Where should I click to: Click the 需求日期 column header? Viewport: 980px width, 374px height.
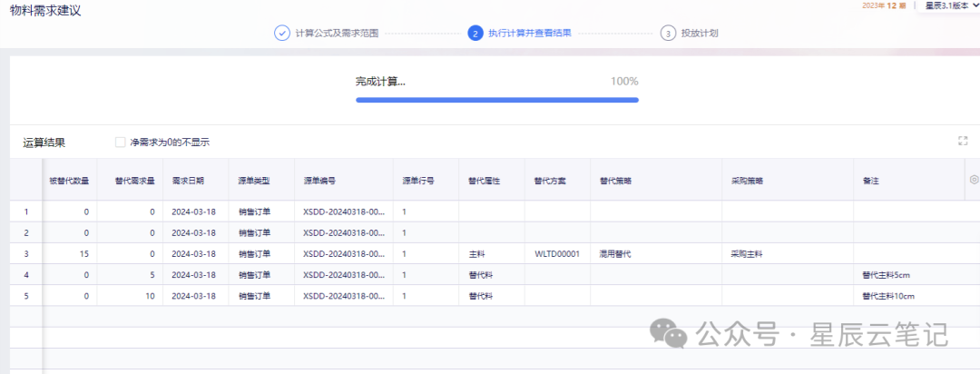tap(188, 180)
